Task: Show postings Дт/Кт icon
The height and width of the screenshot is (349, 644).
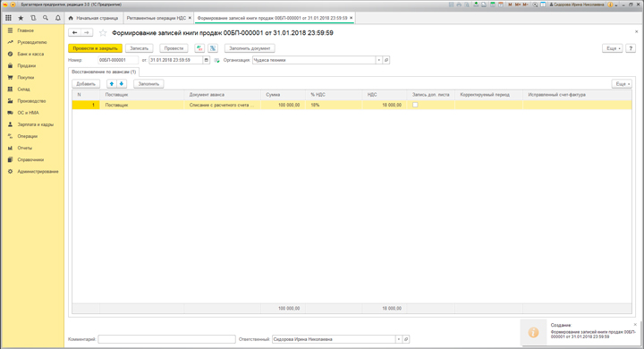Action: click(x=199, y=48)
